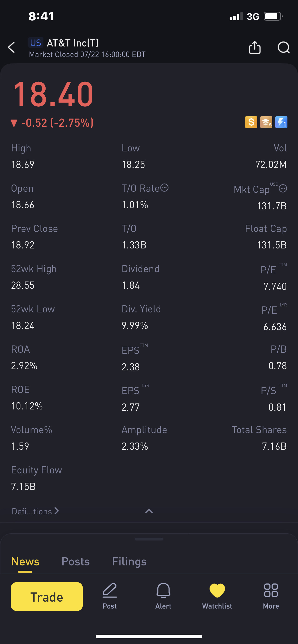Screen dimensions: 298x644
Task: Tap the back arrow icon
Action: 12,47
